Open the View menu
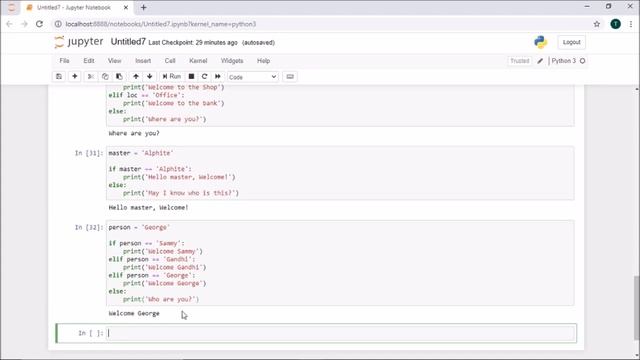 tap(115, 60)
